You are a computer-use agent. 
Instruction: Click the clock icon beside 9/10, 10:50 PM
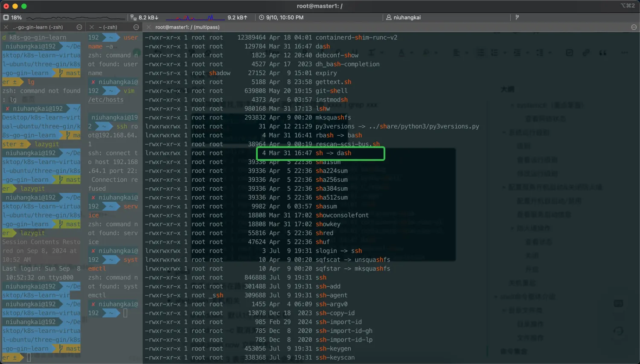(x=262, y=17)
